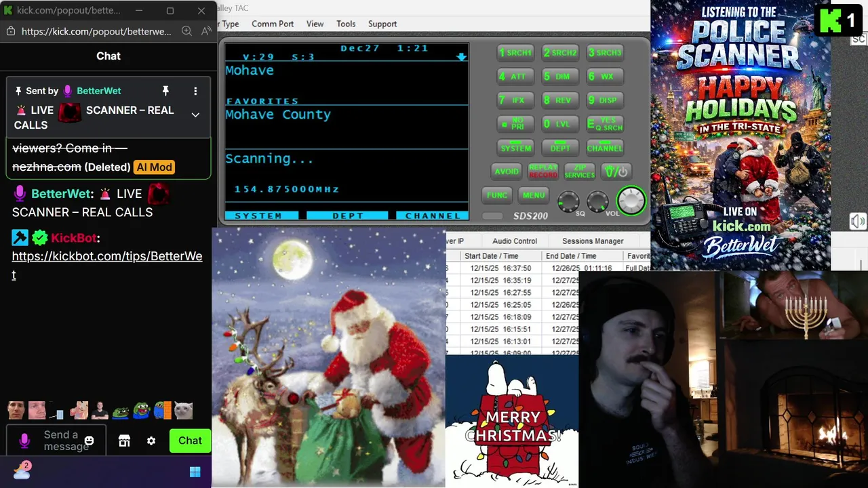Sort by End Date / Time column

[582, 256]
